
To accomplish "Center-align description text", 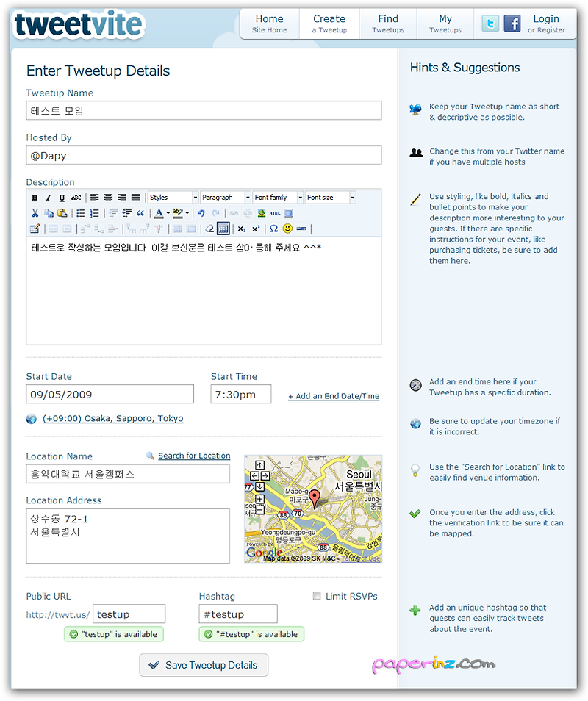I will 108,198.
